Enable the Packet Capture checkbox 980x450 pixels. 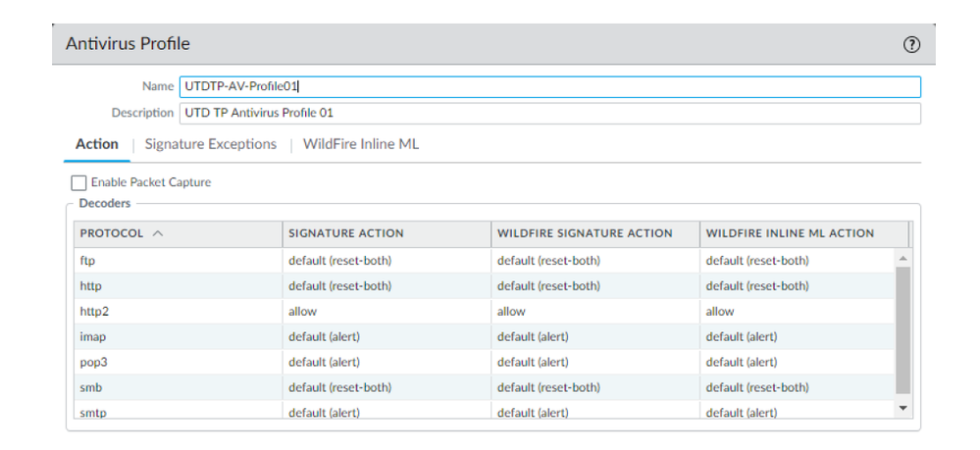78,182
